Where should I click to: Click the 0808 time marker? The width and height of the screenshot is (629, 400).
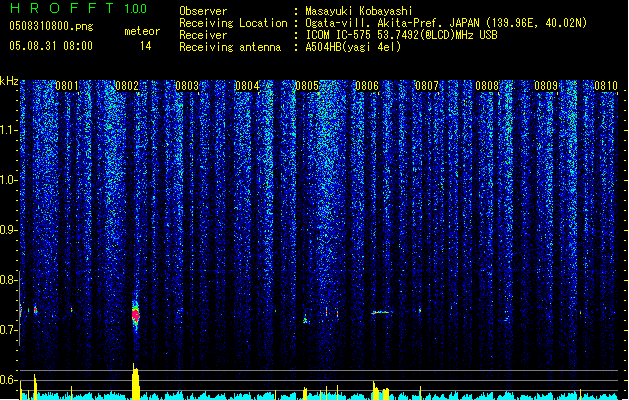pos(487,86)
